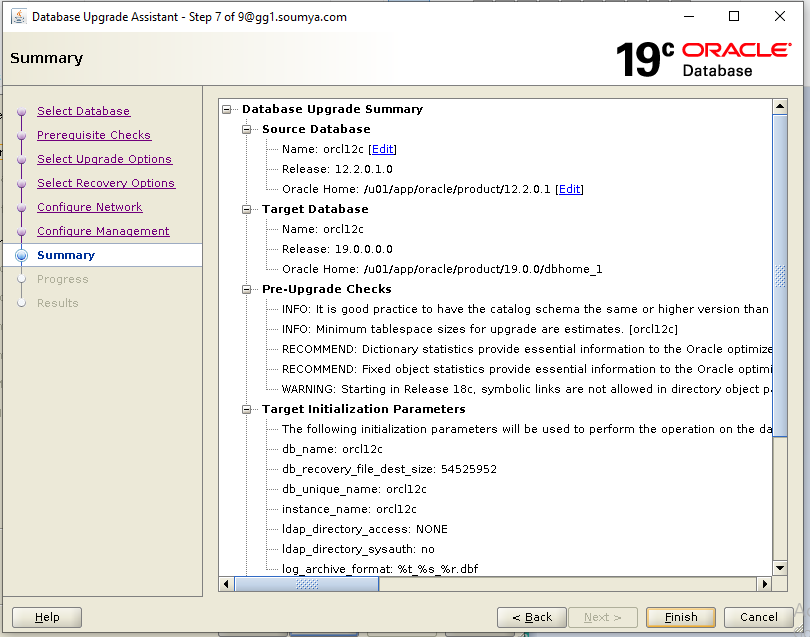Click Finish to start the upgrade

tap(680, 617)
